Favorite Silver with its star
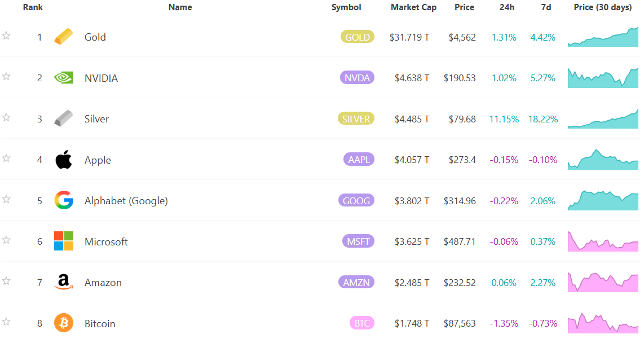 [x=6, y=117]
